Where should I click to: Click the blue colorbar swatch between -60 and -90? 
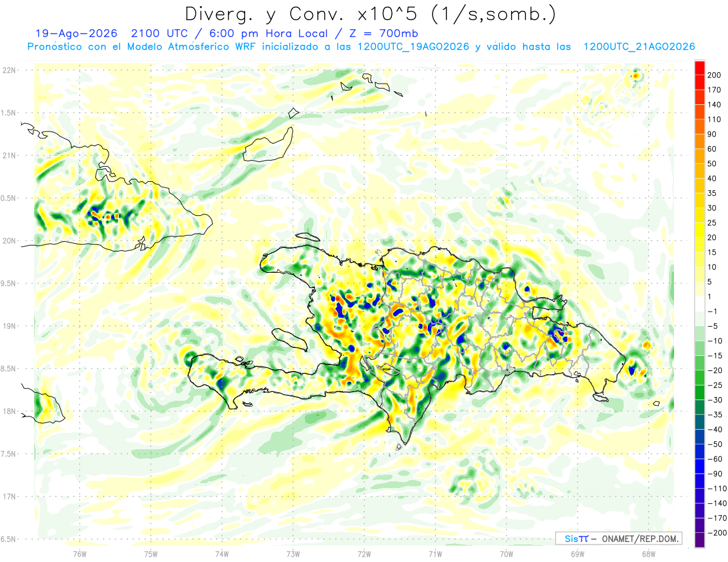point(699,466)
